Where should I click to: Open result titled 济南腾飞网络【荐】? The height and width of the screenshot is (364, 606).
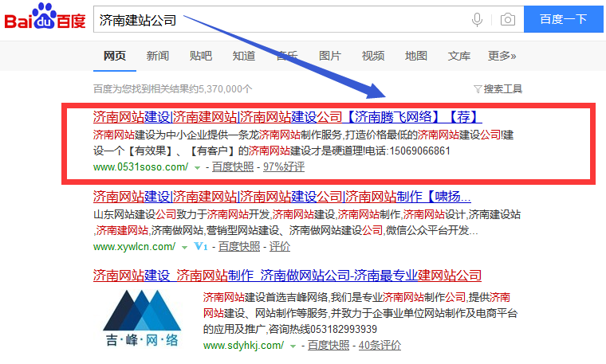[x=288, y=116]
